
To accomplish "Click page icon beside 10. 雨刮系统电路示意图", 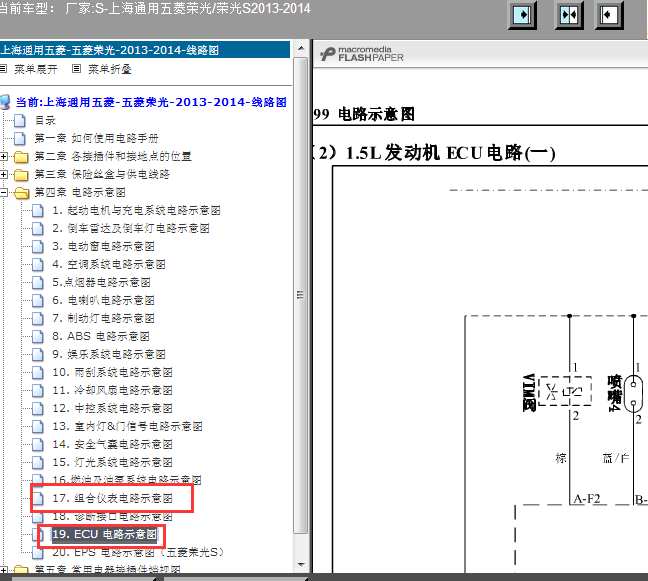I will (38, 372).
